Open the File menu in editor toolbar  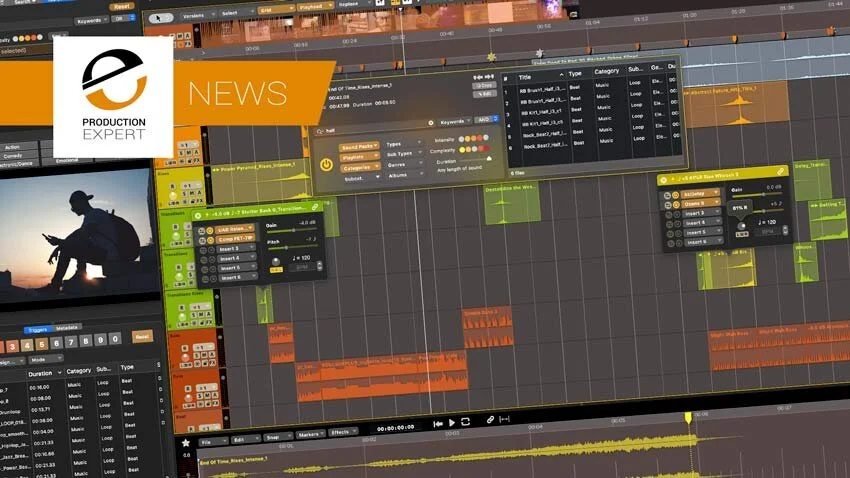[x=212, y=442]
